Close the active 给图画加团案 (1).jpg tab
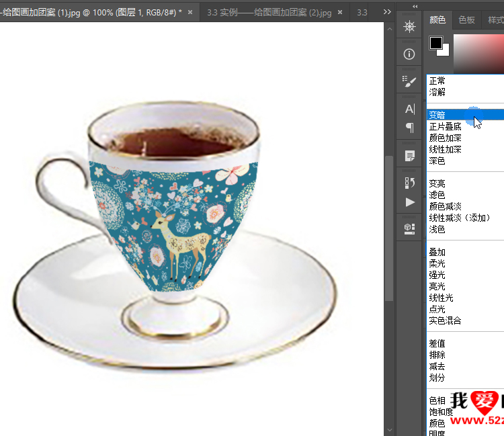504x436 pixels. coord(190,12)
